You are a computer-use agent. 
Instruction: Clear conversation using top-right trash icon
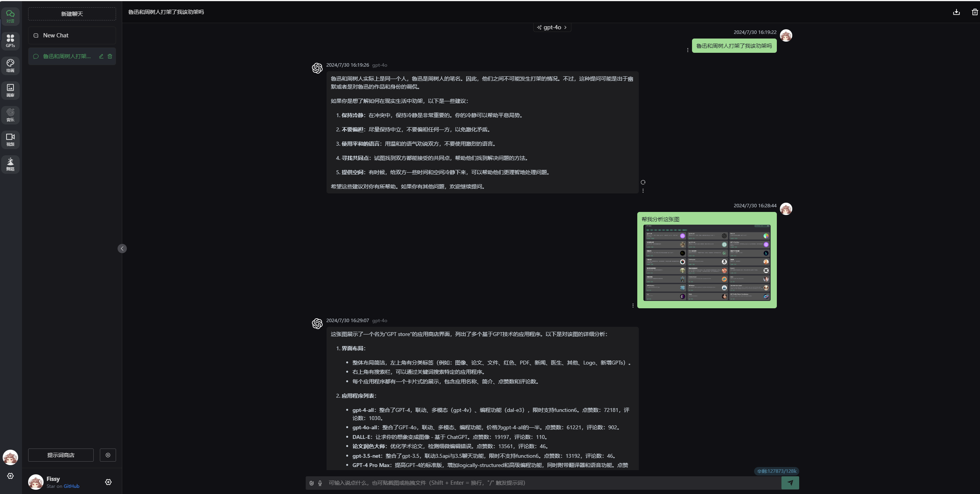975,12
